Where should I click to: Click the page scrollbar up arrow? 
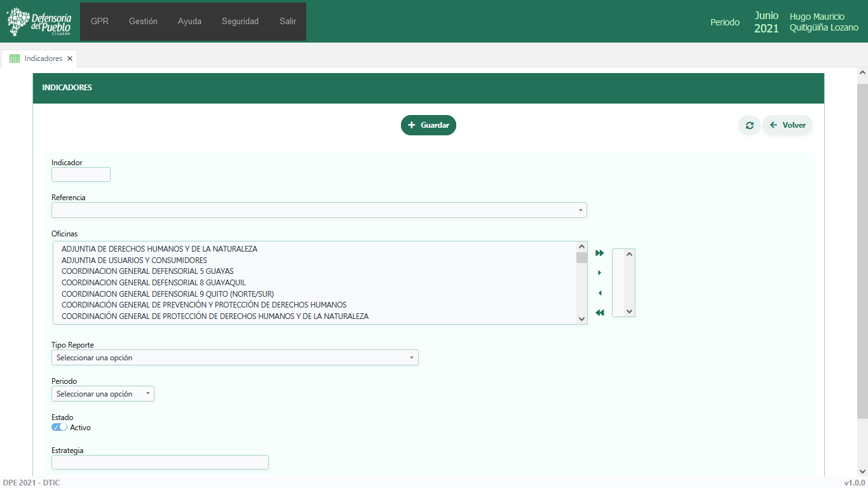point(862,73)
